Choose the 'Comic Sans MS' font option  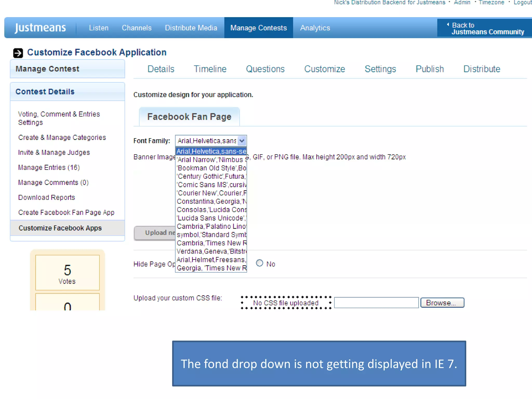[211, 185]
